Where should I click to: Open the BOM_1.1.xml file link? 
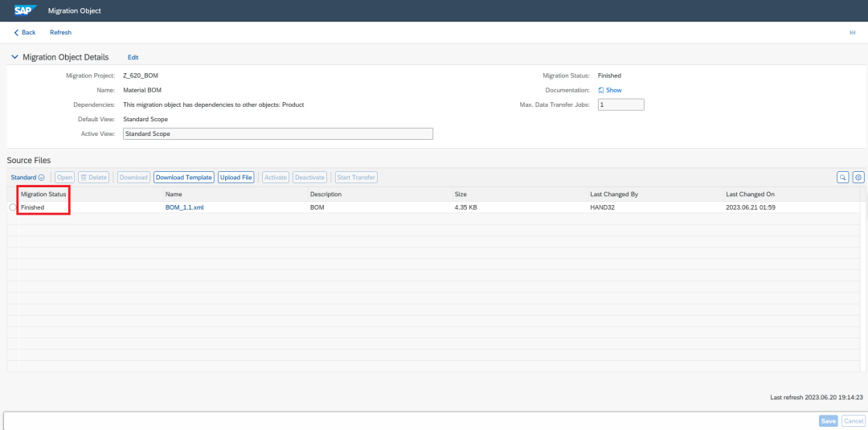[181, 207]
